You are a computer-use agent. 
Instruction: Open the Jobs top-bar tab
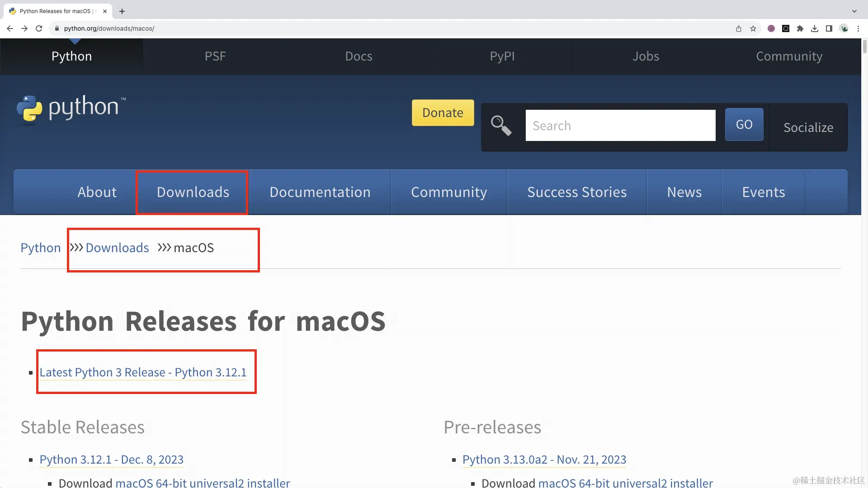click(646, 56)
